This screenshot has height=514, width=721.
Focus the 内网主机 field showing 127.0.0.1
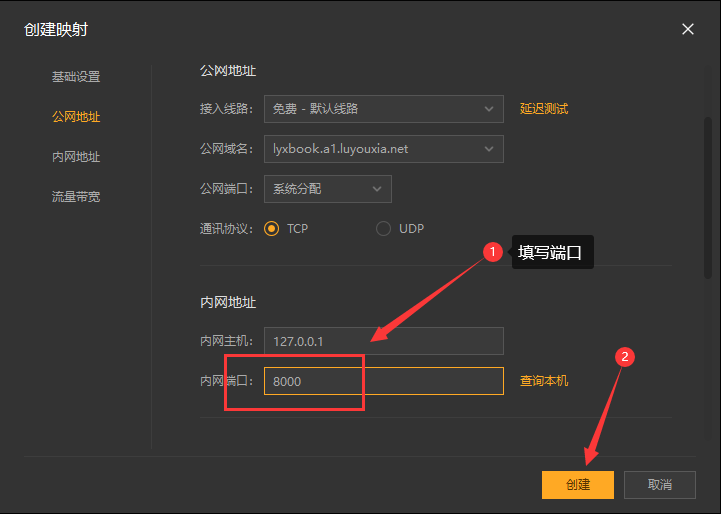coord(383,341)
